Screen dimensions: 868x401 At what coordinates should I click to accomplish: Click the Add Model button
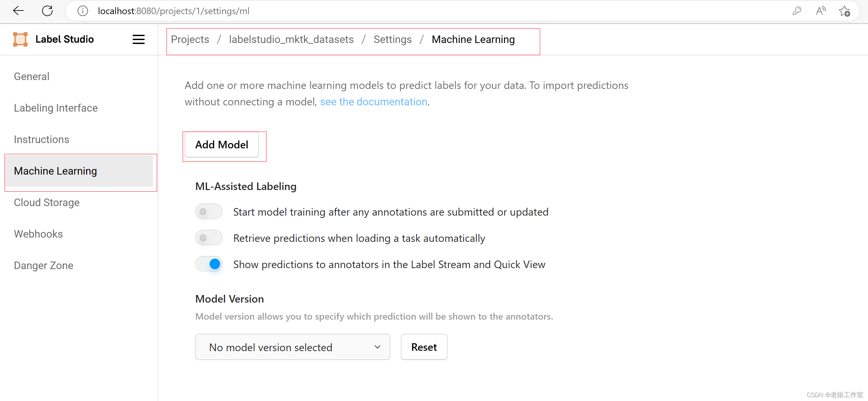click(221, 144)
